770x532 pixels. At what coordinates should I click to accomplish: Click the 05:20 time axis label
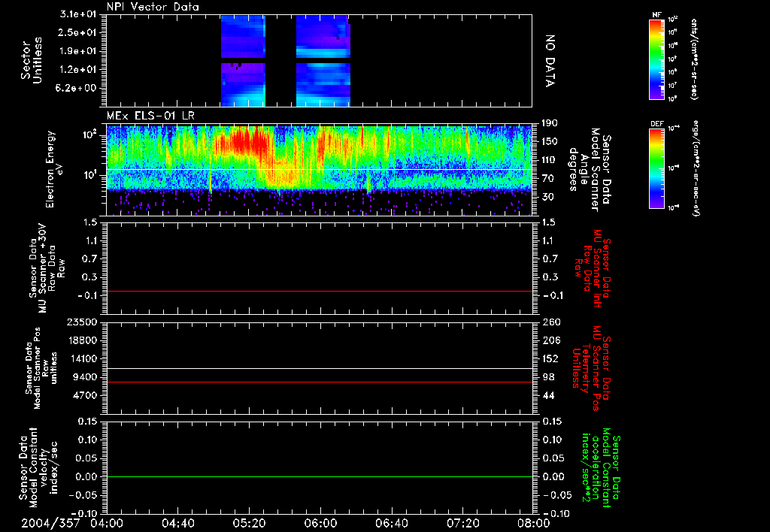pyautogui.click(x=249, y=522)
